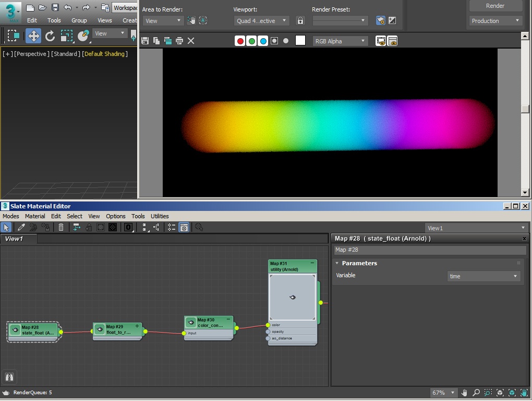Save the rendered image

pyautogui.click(x=145, y=41)
